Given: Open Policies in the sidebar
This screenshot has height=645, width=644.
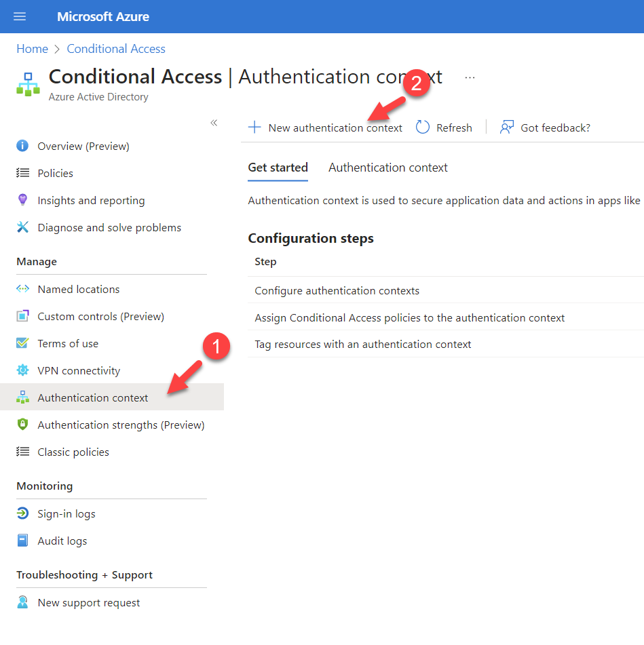Looking at the screenshot, I should point(55,173).
